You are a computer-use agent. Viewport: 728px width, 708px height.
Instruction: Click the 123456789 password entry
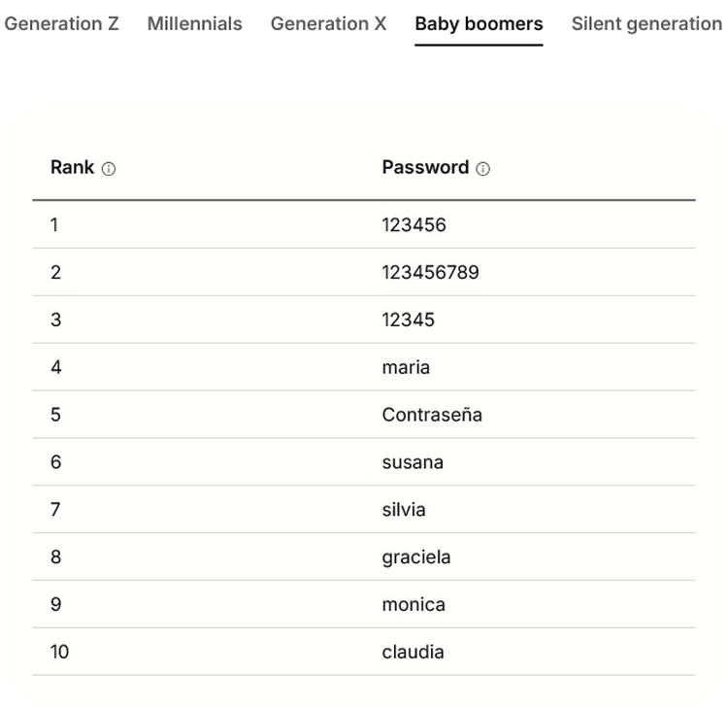[x=430, y=272]
